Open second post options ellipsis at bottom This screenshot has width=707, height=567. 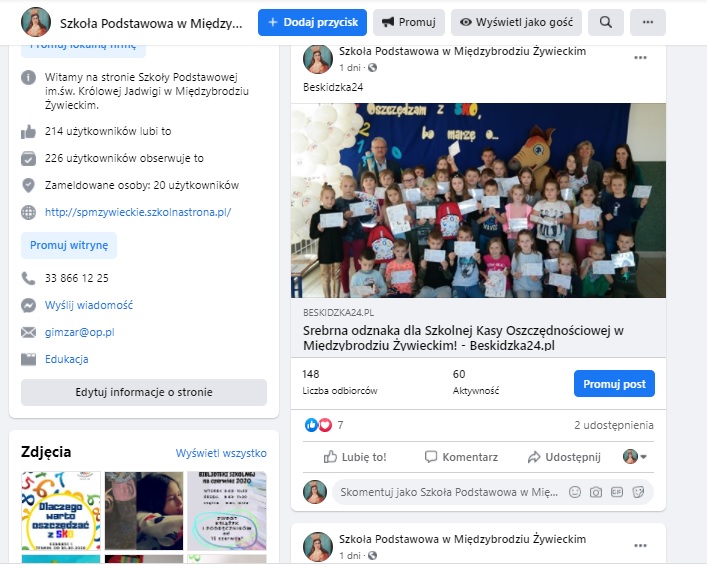click(640, 546)
